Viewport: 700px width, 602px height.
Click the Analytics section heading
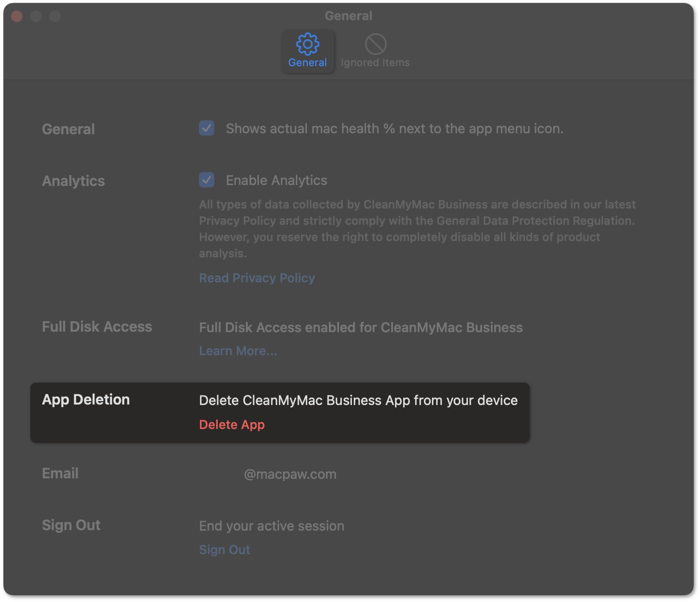73,181
